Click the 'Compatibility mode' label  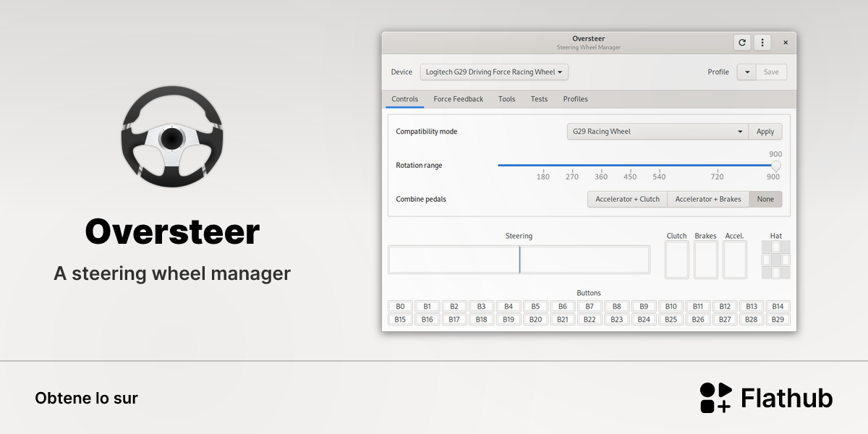[427, 132]
